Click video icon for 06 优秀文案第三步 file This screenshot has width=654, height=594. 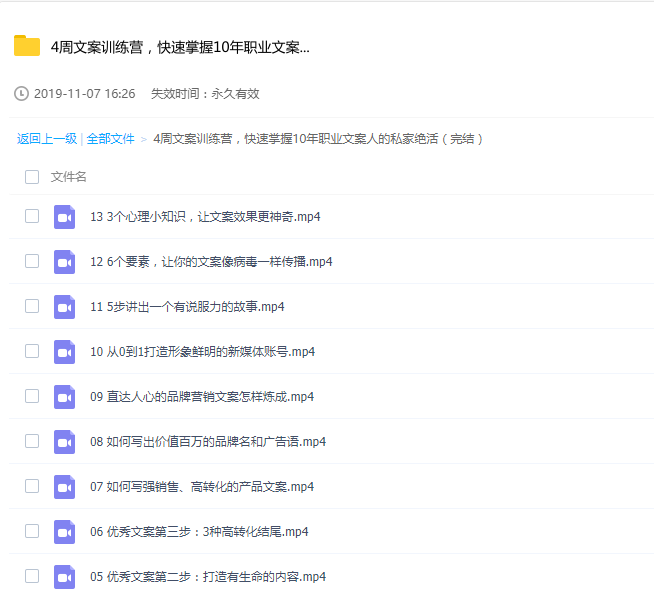coord(64,532)
